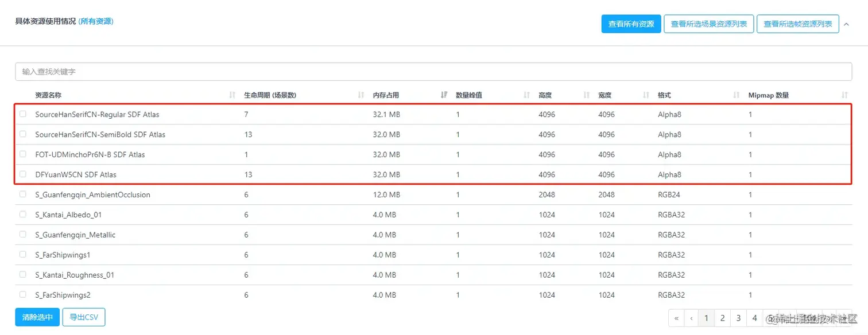The height and width of the screenshot is (335, 868).
Task: Click the 具体资源使用情况 section title
Action: point(45,21)
